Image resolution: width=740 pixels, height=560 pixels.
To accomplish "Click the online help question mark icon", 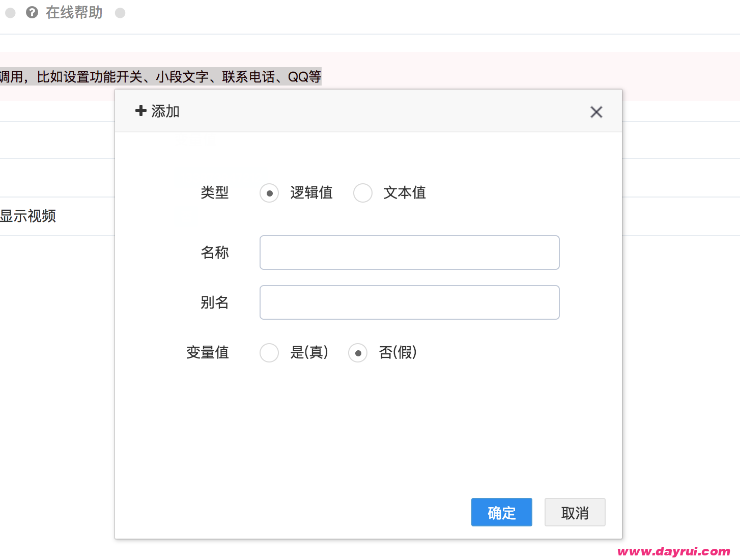I will [32, 12].
